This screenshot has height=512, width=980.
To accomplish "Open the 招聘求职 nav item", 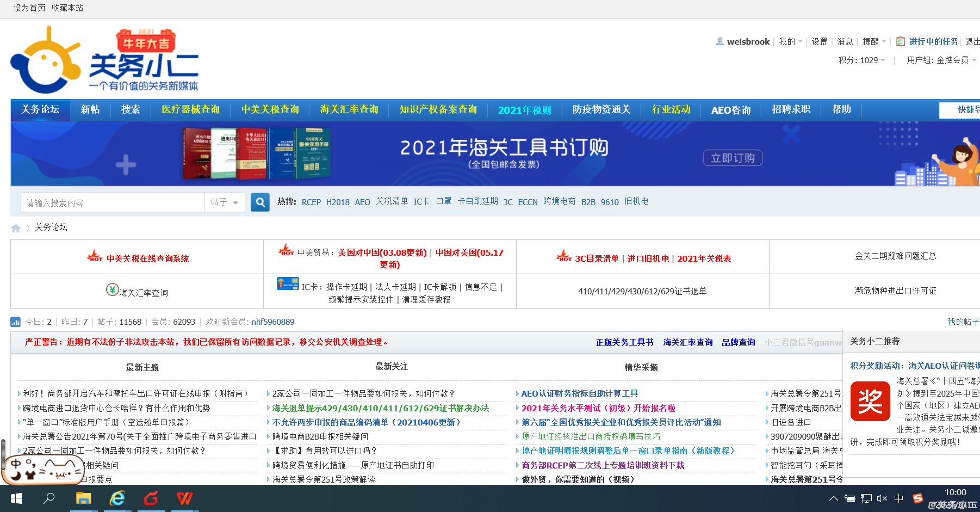I will click(x=791, y=110).
